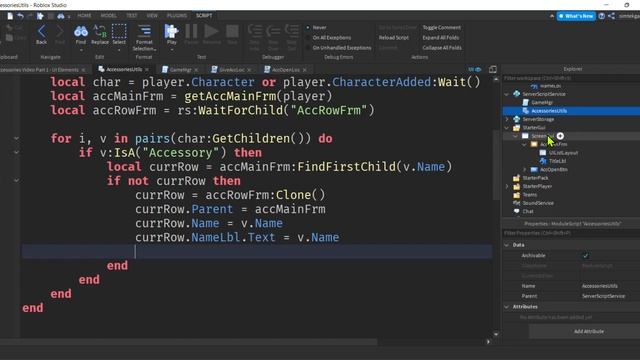640x360 pixels.
Task: Open the SCRIPT ribbon tab
Action: (204, 16)
